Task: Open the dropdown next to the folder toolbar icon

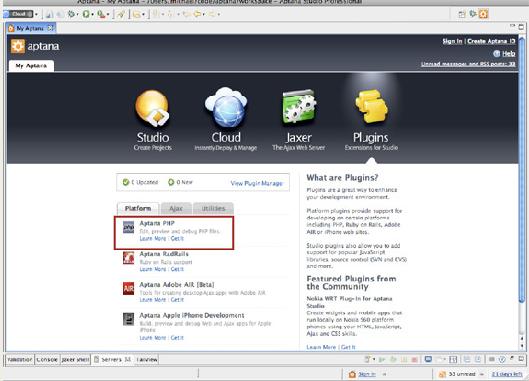Action: 143,15
